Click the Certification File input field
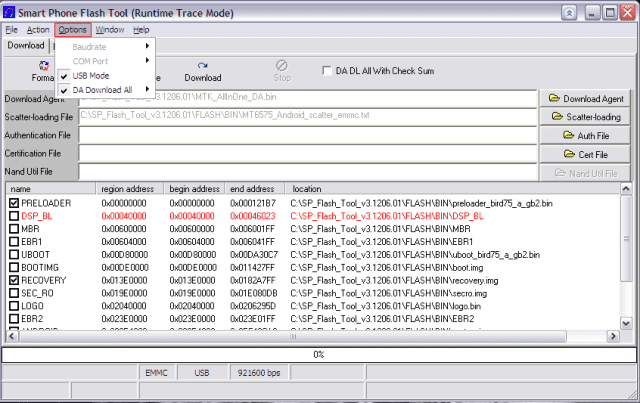 coord(308,154)
